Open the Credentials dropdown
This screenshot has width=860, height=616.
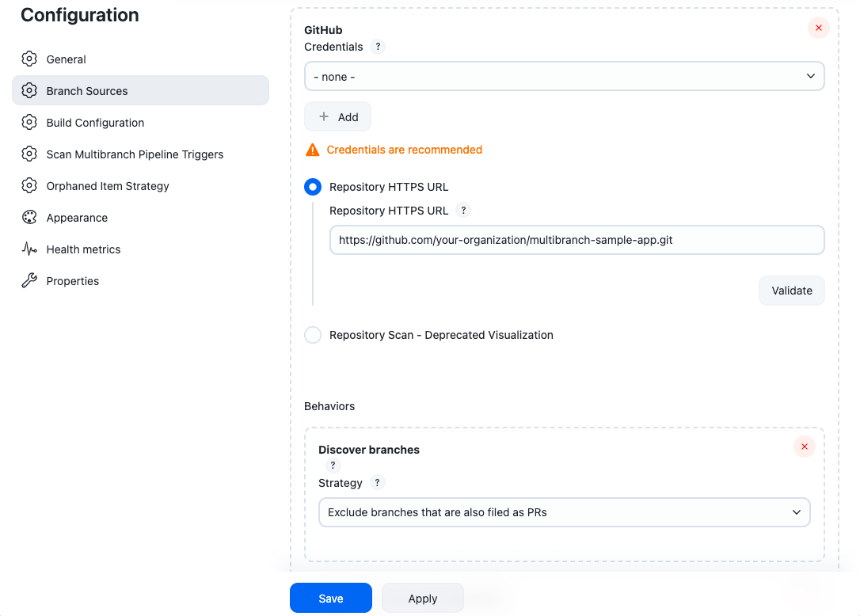point(564,77)
